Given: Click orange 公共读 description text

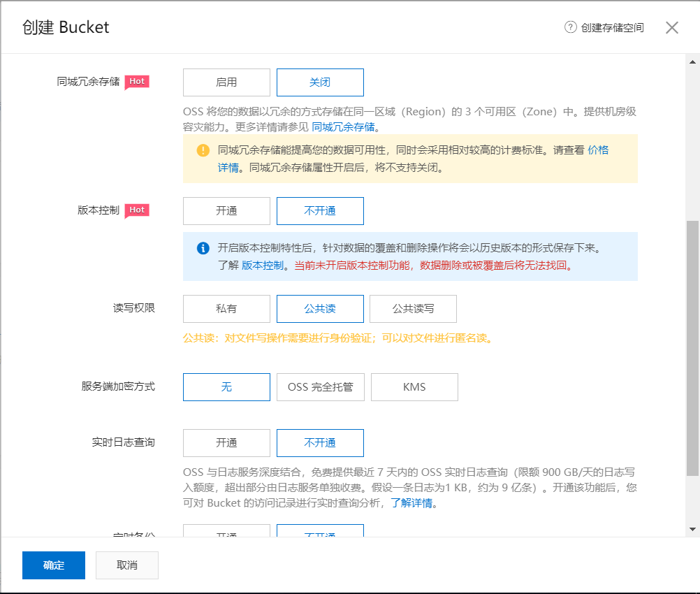Looking at the screenshot, I should tap(338, 338).
